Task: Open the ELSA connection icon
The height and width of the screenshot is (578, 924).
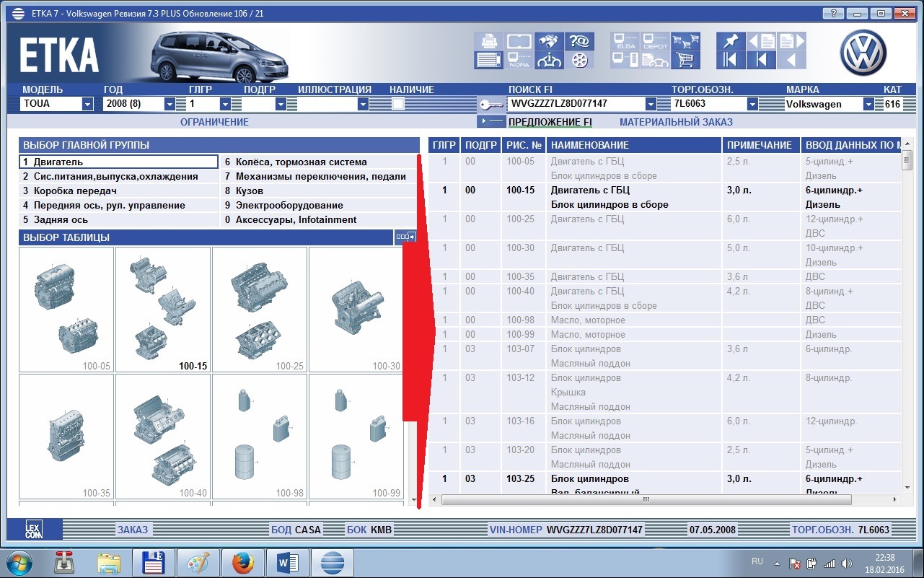Action: tap(625, 42)
